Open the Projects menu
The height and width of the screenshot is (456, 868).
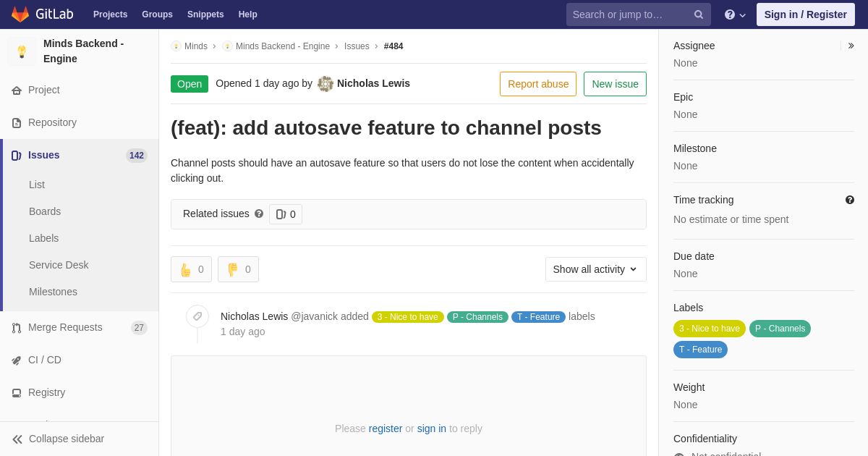coord(110,14)
